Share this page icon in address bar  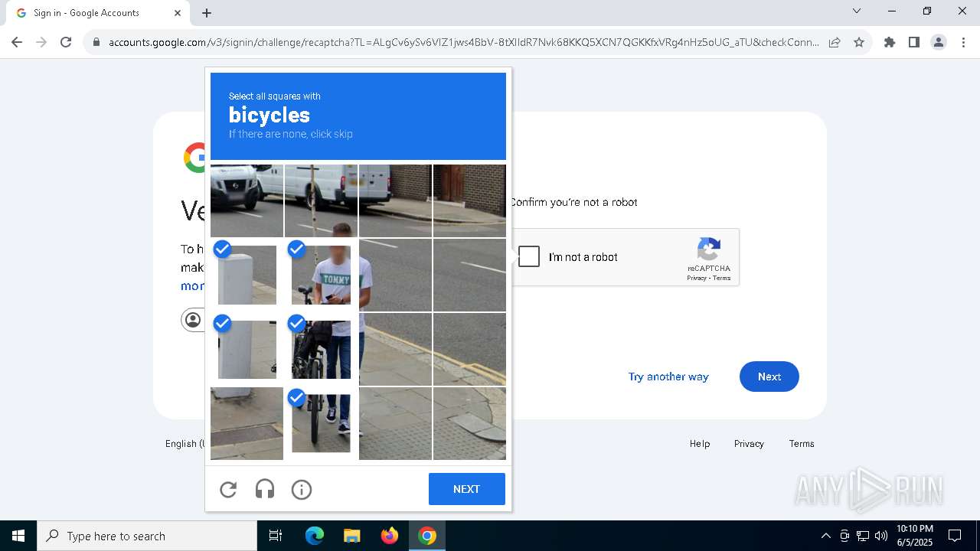click(835, 42)
